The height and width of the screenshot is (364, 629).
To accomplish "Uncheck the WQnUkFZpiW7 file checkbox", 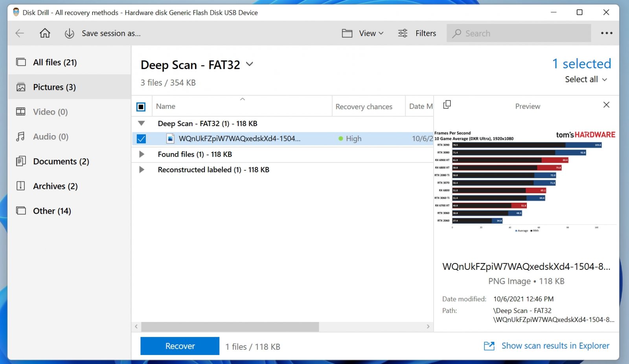I will [x=141, y=138].
